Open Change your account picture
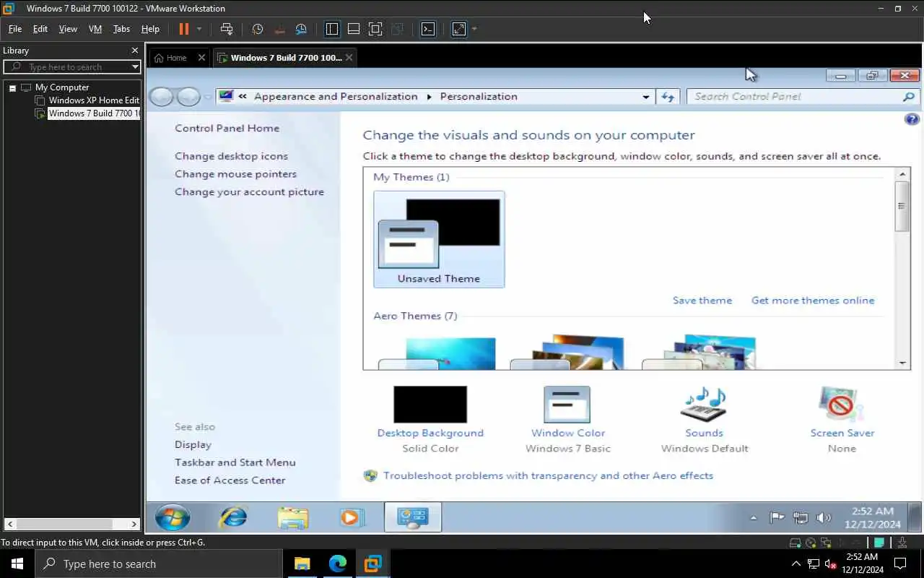This screenshot has height=578, width=924. pos(249,192)
